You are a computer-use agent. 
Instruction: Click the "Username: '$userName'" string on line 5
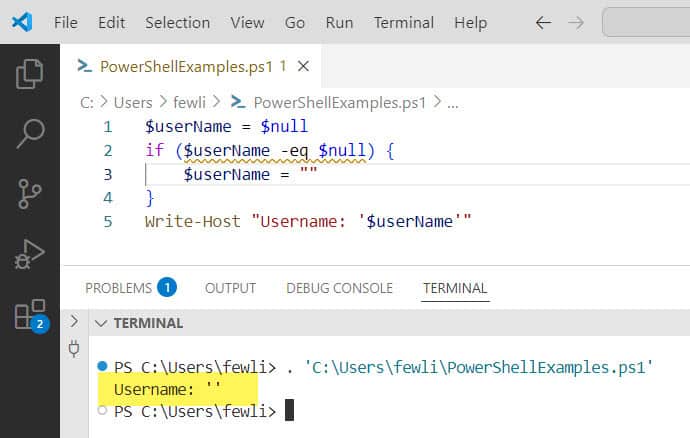pos(362,221)
